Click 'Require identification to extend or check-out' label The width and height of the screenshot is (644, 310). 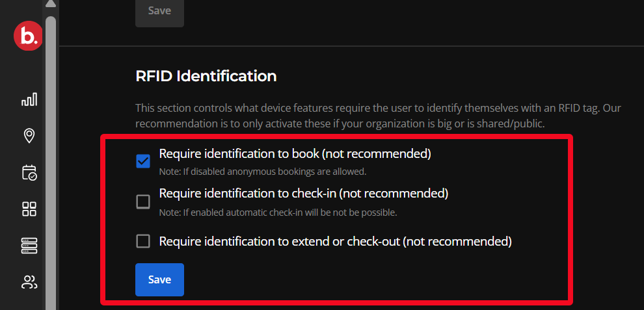[x=335, y=241]
